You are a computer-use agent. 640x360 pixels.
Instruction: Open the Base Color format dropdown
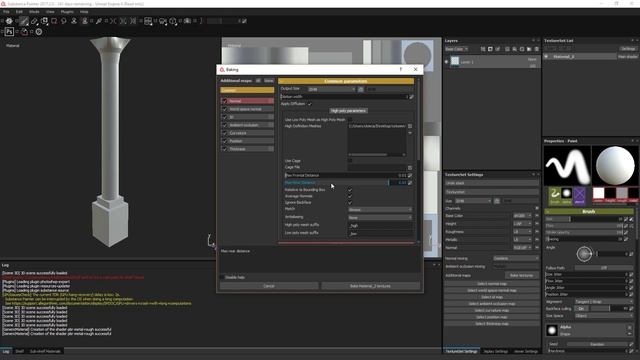(x=522, y=216)
